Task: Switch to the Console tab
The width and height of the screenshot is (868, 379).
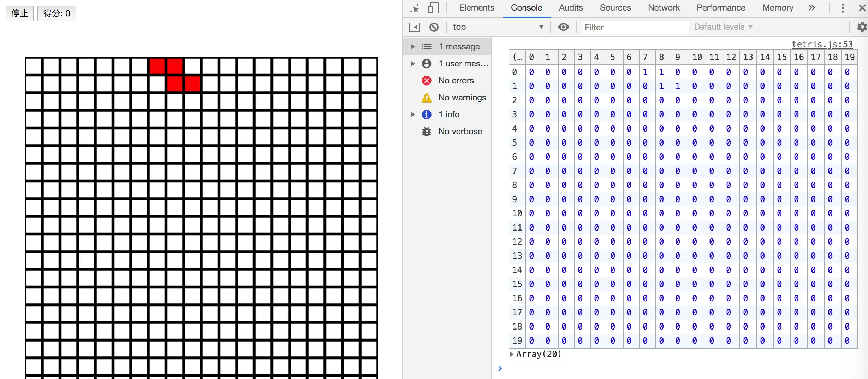Action: pyautogui.click(x=527, y=8)
